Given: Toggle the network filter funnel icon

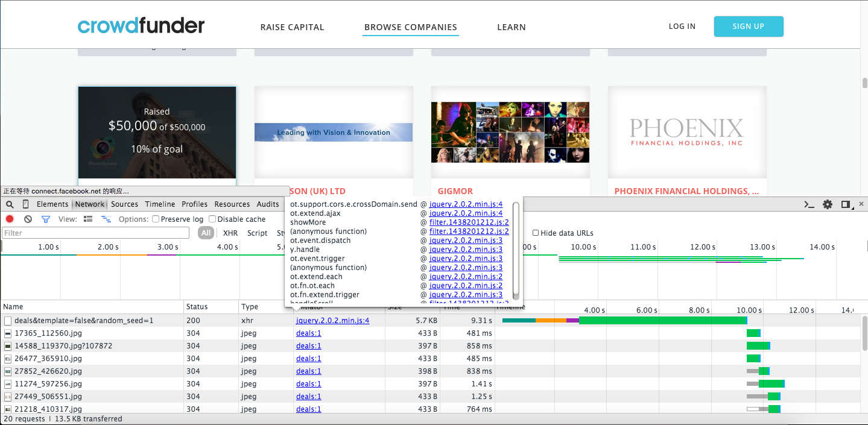Looking at the screenshot, I should pyautogui.click(x=45, y=219).
